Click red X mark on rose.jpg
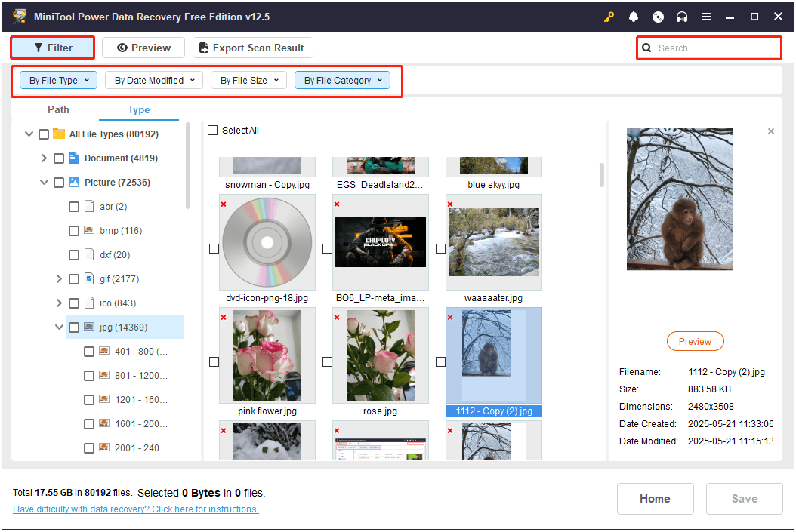The image size is (796, 532). pyautogui.click(x=337, y=318)
